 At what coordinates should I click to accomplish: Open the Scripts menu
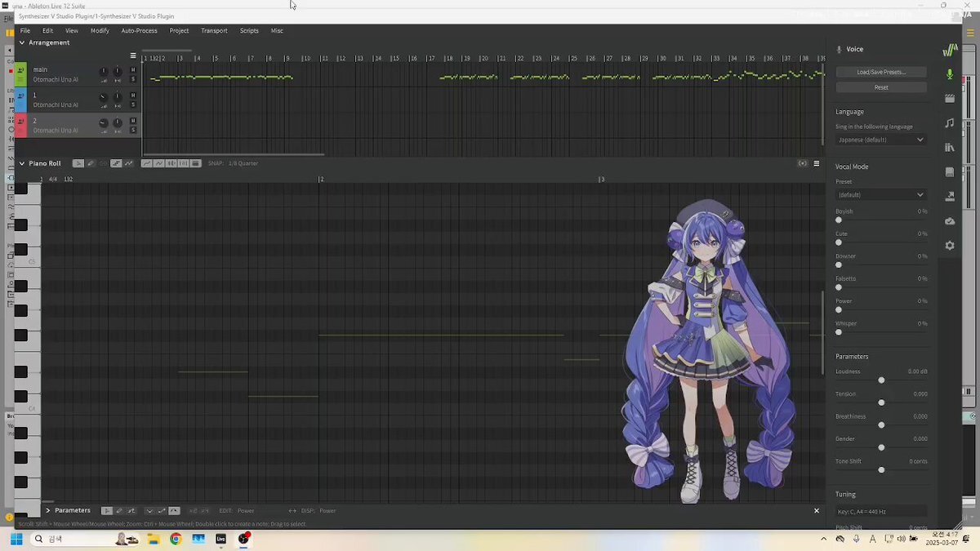pyautogui.click(x=249, y=30)
